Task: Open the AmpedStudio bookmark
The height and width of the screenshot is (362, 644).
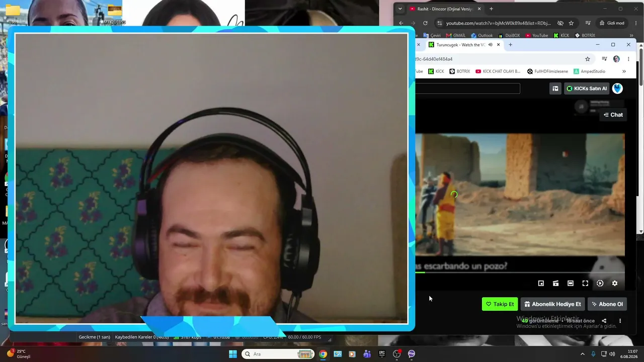Action: (x=590, y=71)
